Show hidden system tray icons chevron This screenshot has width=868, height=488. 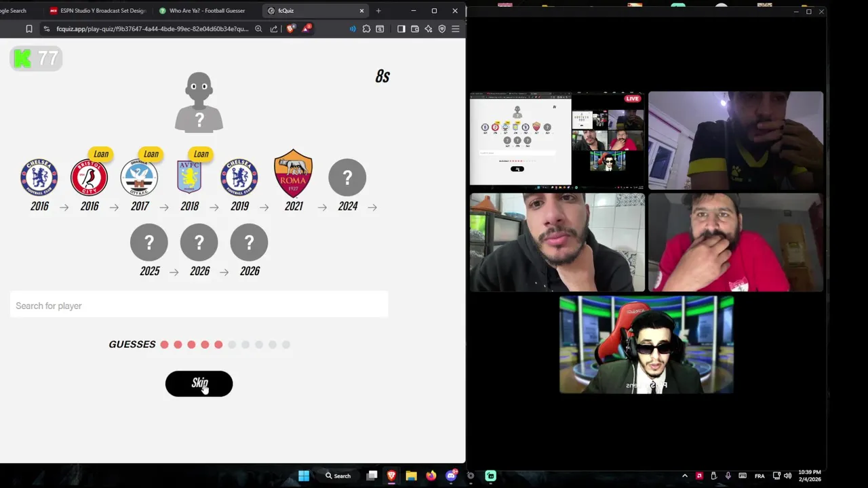[x=684, y=476]
